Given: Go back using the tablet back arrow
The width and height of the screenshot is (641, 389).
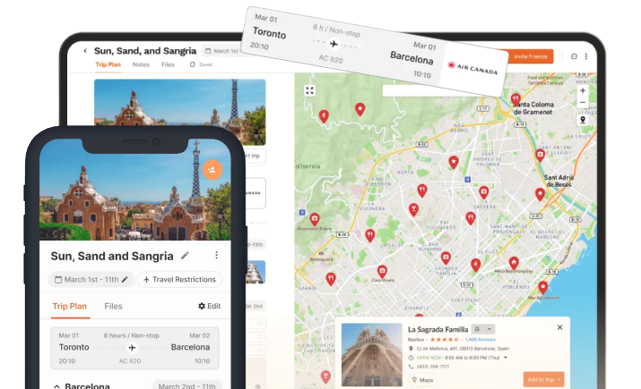Looking at the screenshot, I should click(85, 51).
